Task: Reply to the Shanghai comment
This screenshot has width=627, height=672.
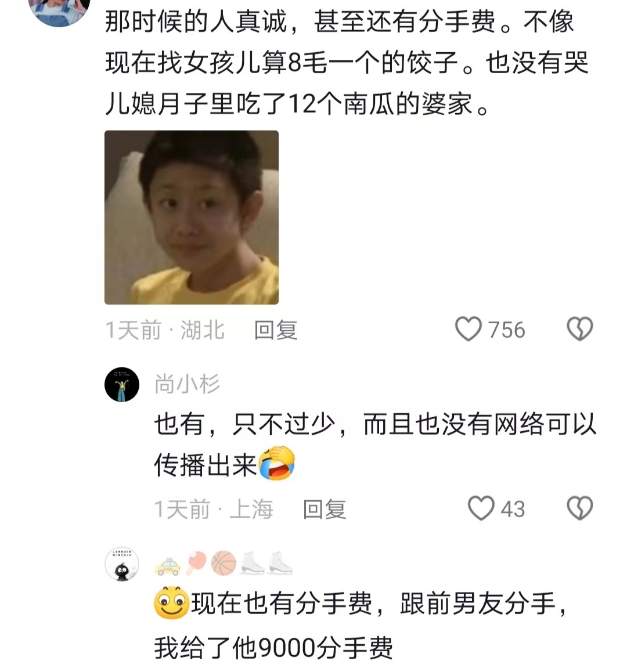Action: 325,509
